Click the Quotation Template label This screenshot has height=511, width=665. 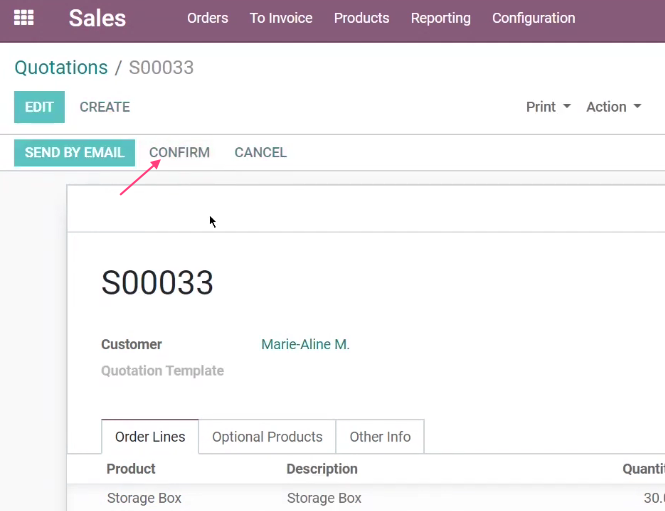pos(162,371)
